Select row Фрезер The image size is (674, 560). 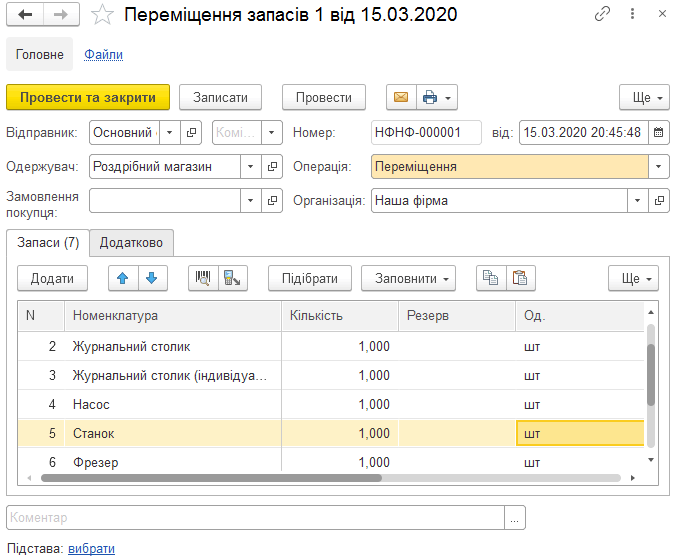tap(331, 461)
